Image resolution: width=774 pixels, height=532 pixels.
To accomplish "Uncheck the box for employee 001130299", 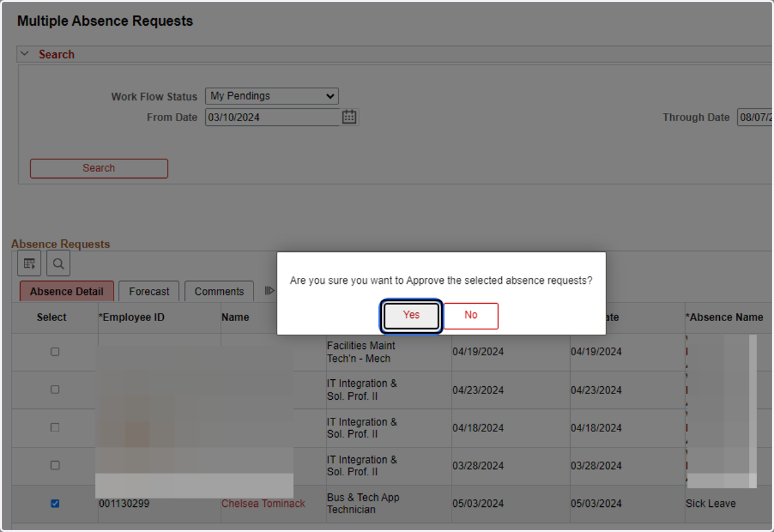I will (x=55, y=504).
